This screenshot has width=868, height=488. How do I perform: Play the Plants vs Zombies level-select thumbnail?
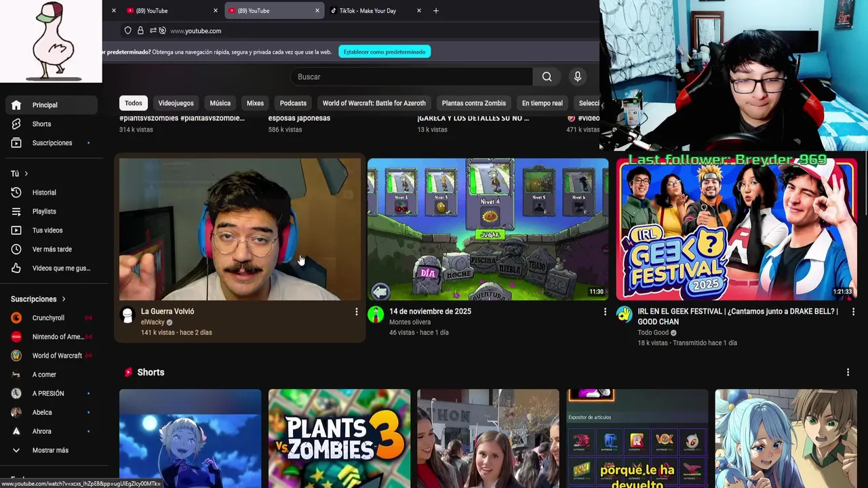pos(488,229)
